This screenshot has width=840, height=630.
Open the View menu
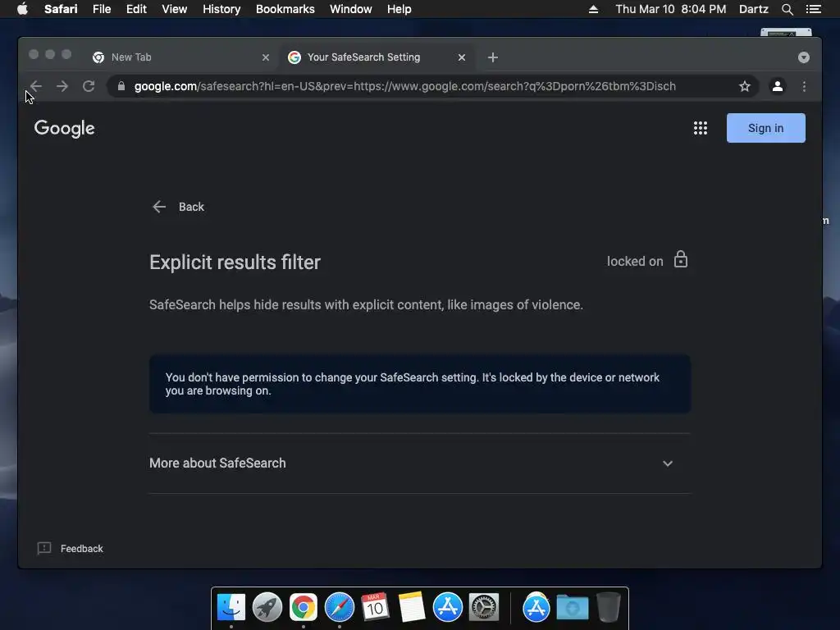tap(174, 9)
